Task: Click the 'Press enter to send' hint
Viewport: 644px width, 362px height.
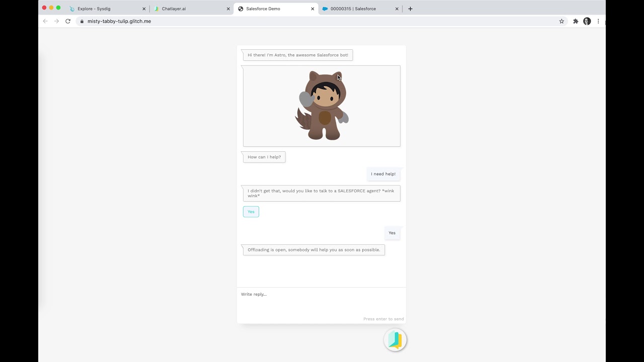Action: coord(383,319)
